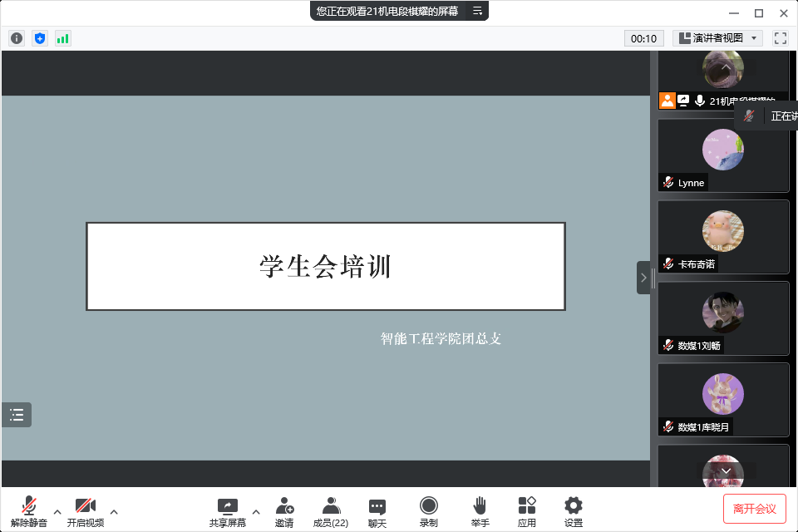
Task: Open the 聊天 chat panel
Action: tap(377, 511)
